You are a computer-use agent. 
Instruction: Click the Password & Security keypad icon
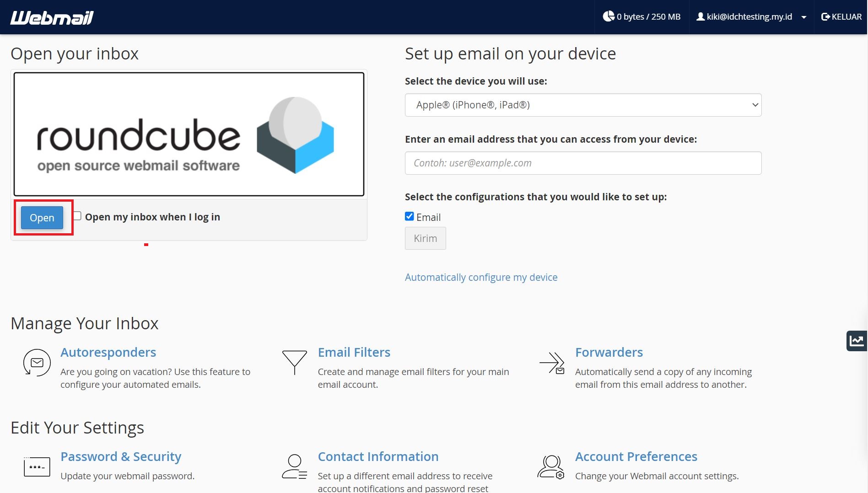(37, 467)
